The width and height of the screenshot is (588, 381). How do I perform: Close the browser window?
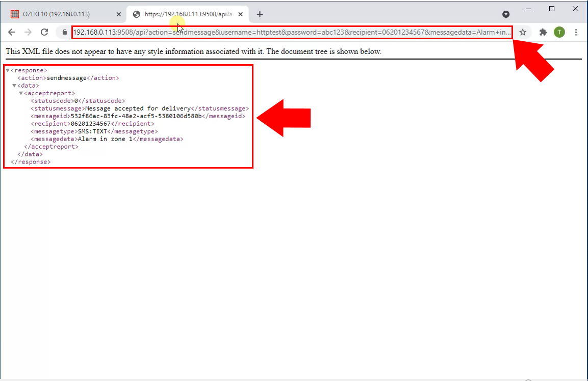click(575, 9)
